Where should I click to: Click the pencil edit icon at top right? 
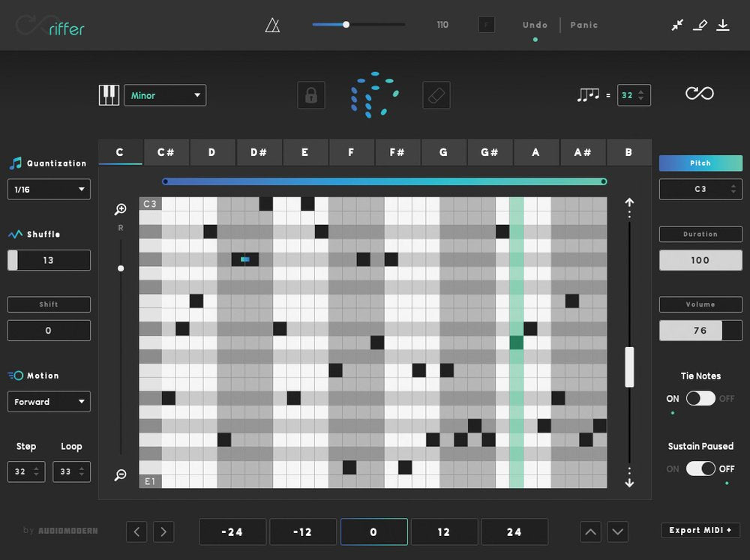click(700, 25)
